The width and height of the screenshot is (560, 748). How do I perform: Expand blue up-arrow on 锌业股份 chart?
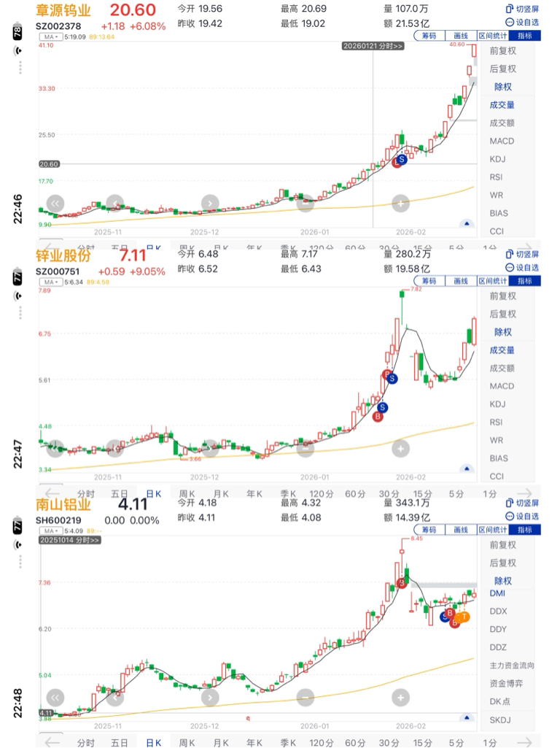467,469
